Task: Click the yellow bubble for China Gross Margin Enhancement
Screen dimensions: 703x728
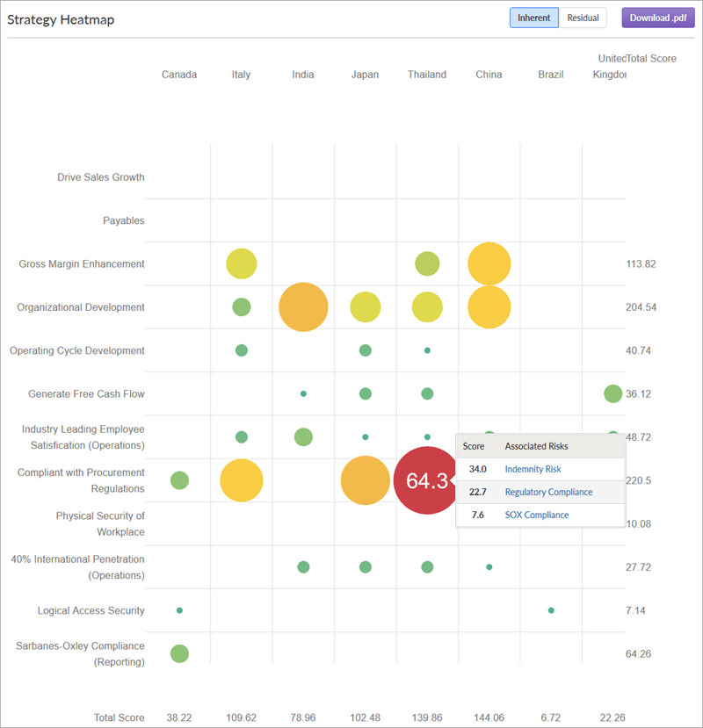Action: coord(489,262)
